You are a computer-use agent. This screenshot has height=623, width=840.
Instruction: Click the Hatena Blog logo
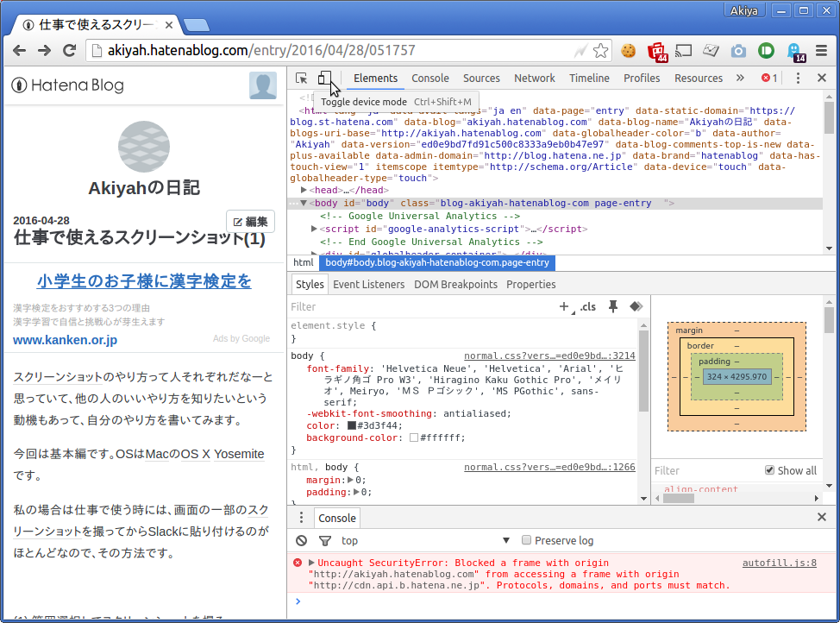tap(68, 85)
